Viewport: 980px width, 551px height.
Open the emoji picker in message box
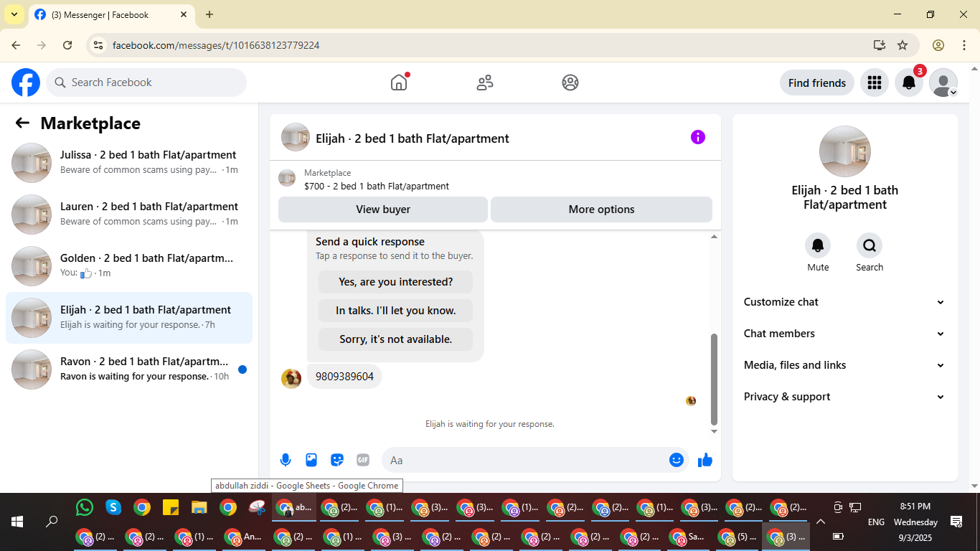tap(676, 460)
